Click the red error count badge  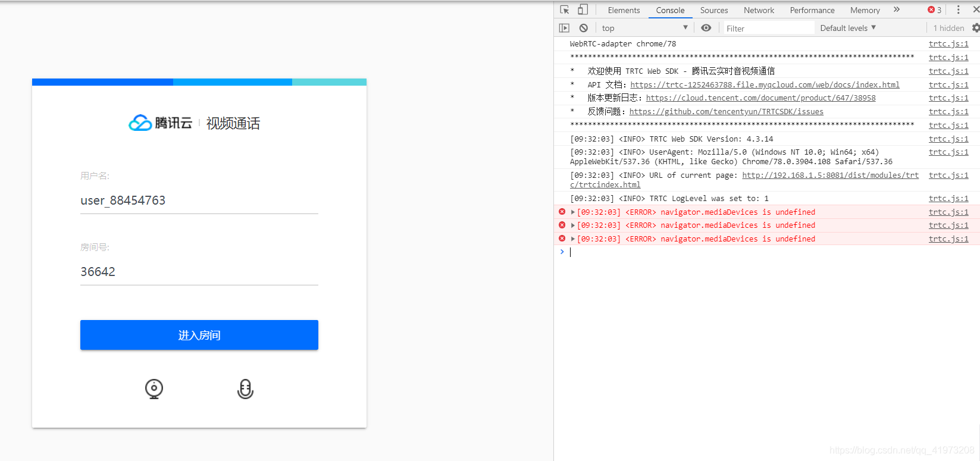(935, 10)
